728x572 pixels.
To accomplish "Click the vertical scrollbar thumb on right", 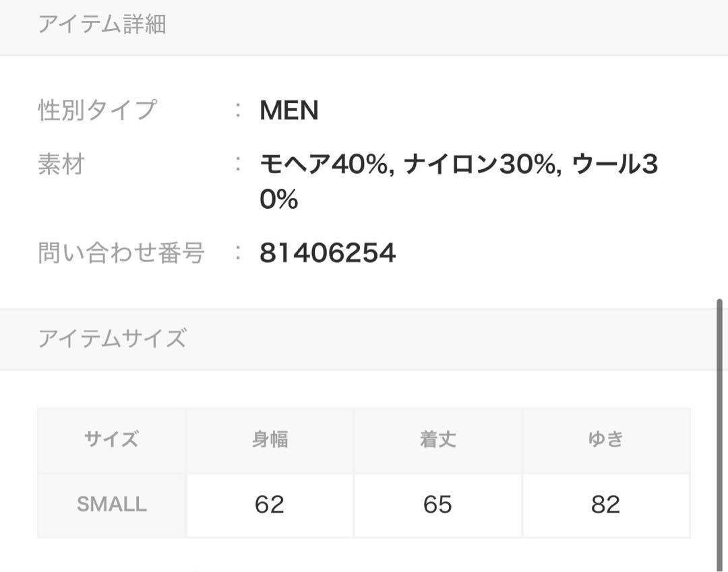I will coord(719,435).
